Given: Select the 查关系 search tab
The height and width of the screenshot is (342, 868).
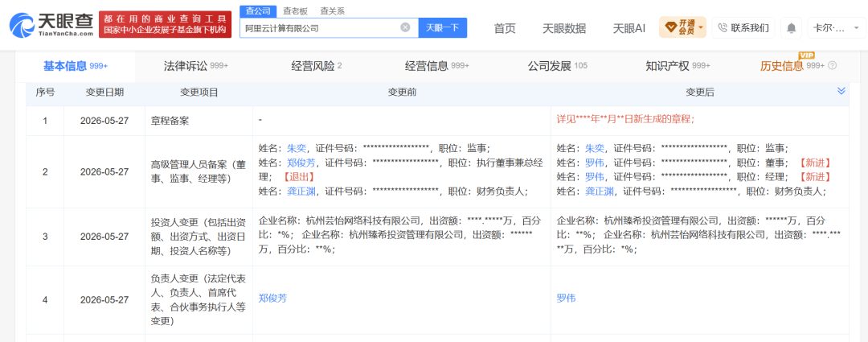Looking at the screenshot, I should [x=332, y=10].
